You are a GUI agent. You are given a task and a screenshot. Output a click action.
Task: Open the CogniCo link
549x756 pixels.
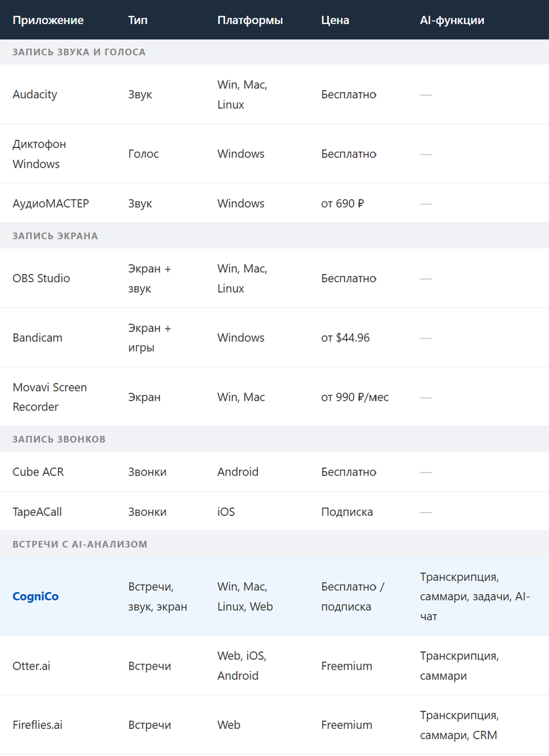[35, 597]
